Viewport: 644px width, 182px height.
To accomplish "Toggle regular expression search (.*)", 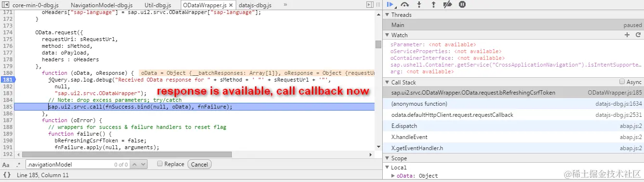I will (x=18, y=165).
